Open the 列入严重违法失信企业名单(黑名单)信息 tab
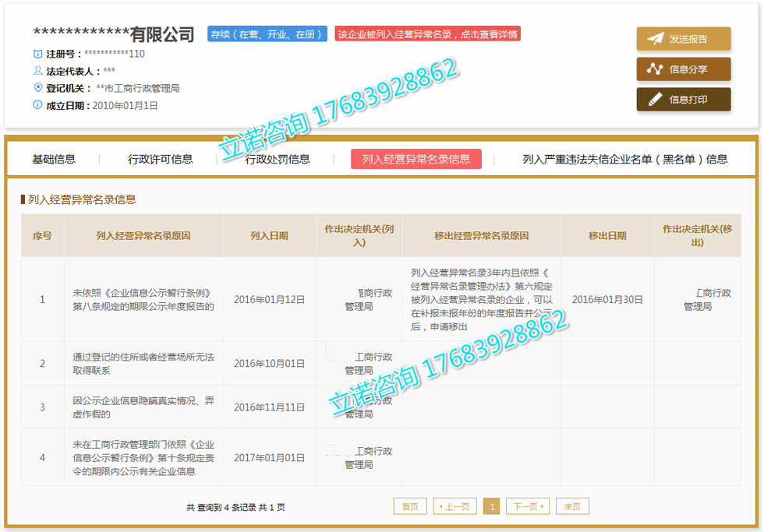The image size is (764, 532). coord(624,159)
